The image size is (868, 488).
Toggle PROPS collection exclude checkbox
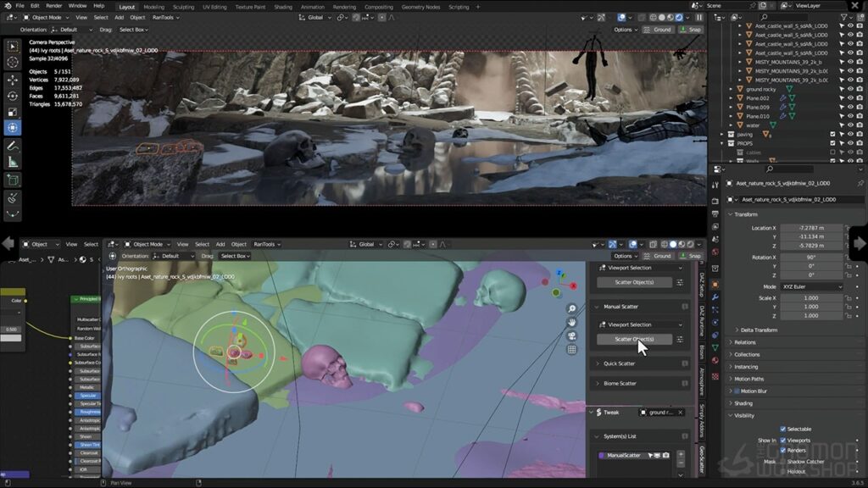pos(832,143)
